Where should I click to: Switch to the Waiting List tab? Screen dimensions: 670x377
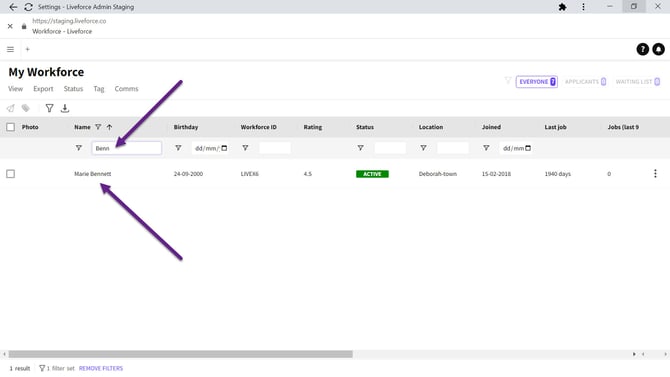point(638,82)
